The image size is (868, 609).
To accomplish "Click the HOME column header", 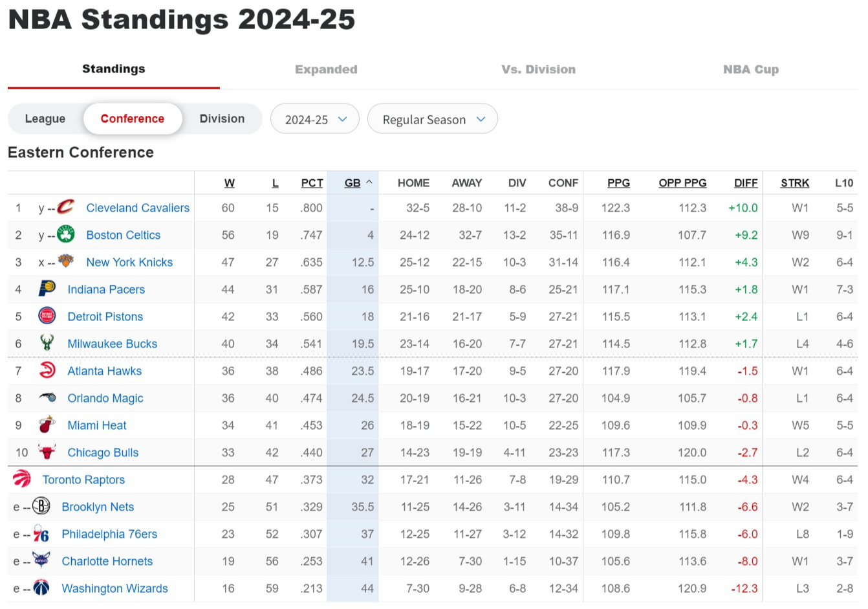I will (x=413, y=183).
